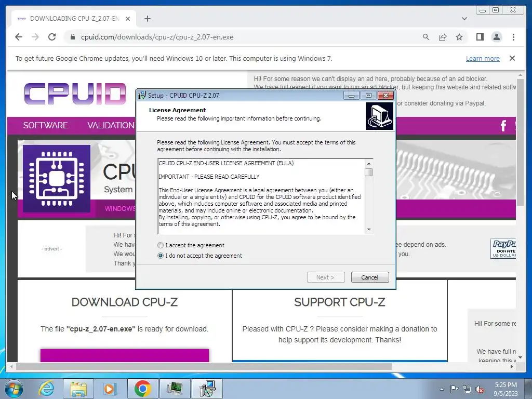Click the PayPal Donate button
The image size is (532, 399).
[x=503, y=249]
